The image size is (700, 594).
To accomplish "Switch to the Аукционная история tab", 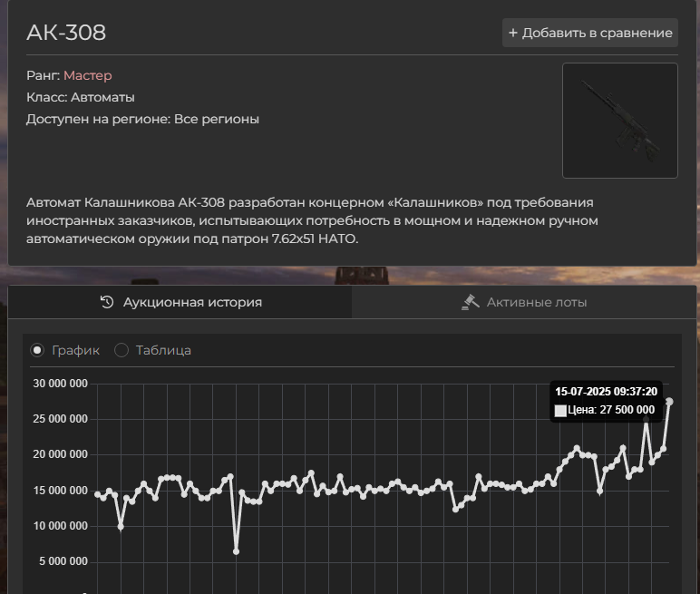I will pos(180,302).
